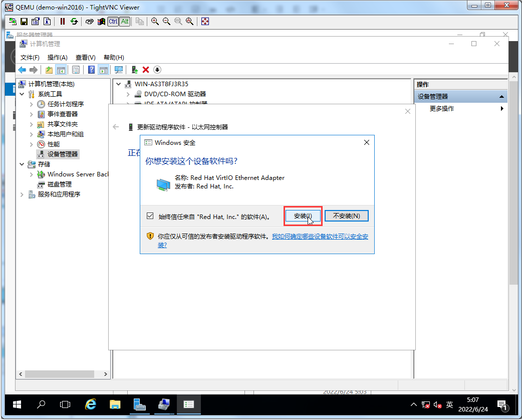Open the taskbar notification center icon

click(x=502, y=405)
